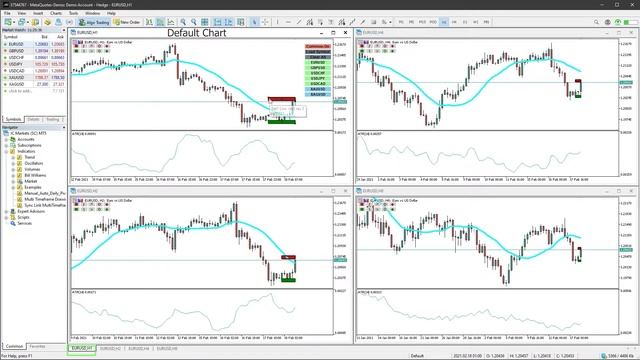Click the zoom out magnifier icon
Screen dimensions: 640x360
(194, 22)
